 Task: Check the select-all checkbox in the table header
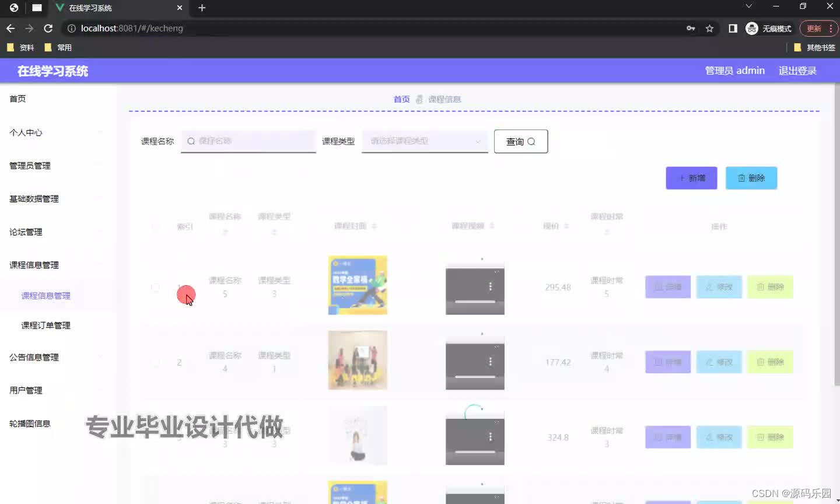[x=155, y=226]
